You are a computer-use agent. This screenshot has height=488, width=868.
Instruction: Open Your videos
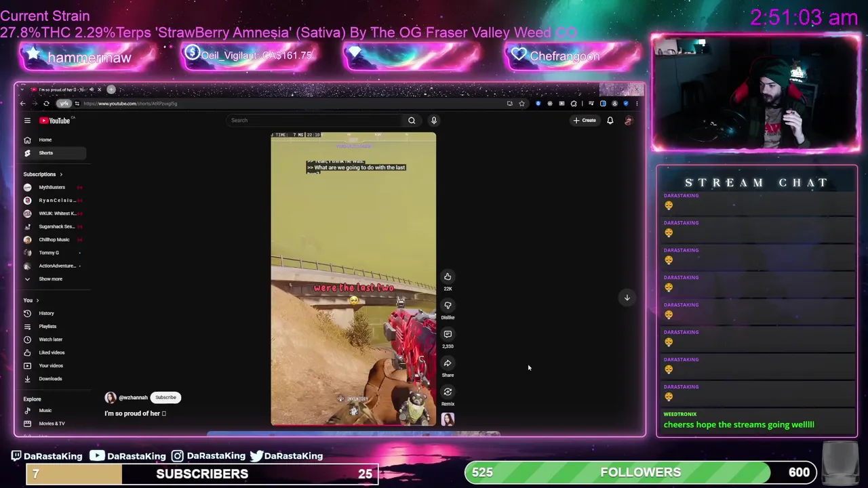click(53, 366)
